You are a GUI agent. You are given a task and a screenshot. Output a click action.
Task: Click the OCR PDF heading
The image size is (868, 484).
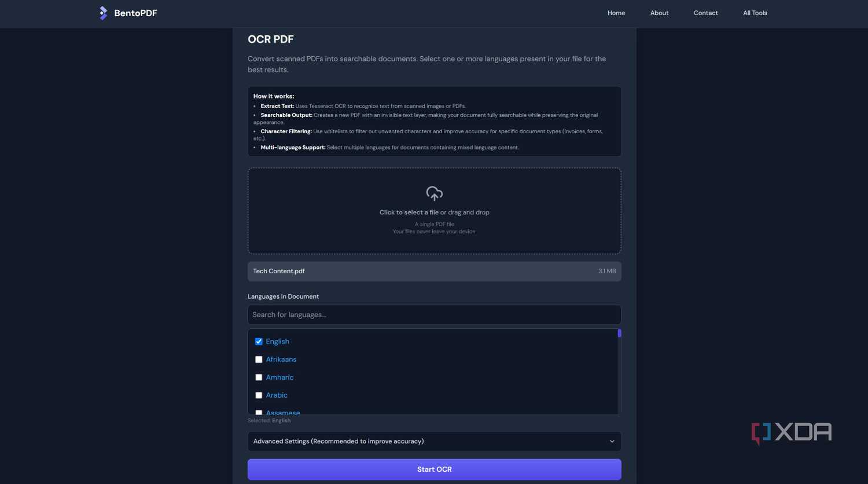point(271,39)
